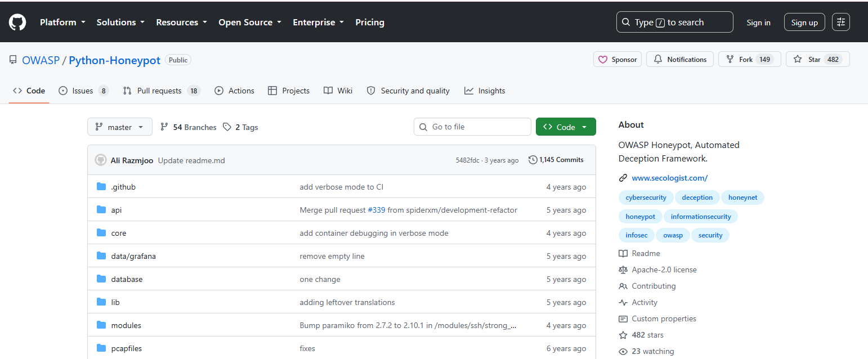Expand the Enterprise menu
The width and height of the screenshot is (868, 359).
point(319,23)
